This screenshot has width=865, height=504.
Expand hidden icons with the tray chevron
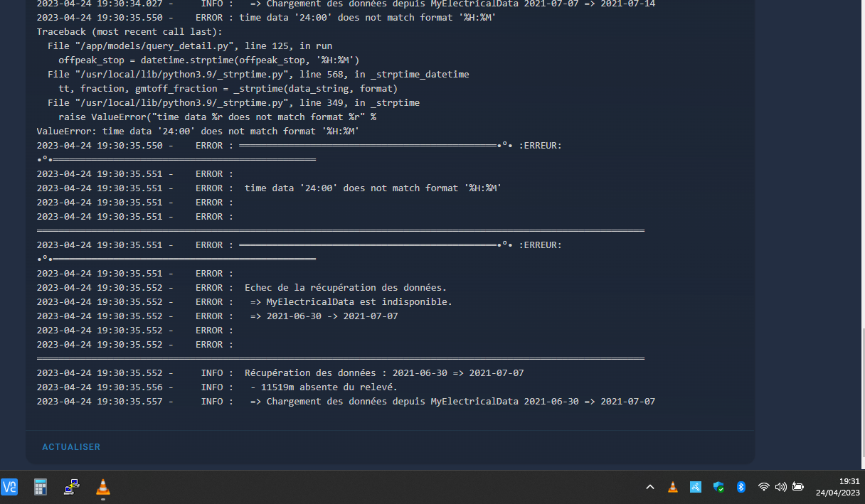[x=649, y=487]
